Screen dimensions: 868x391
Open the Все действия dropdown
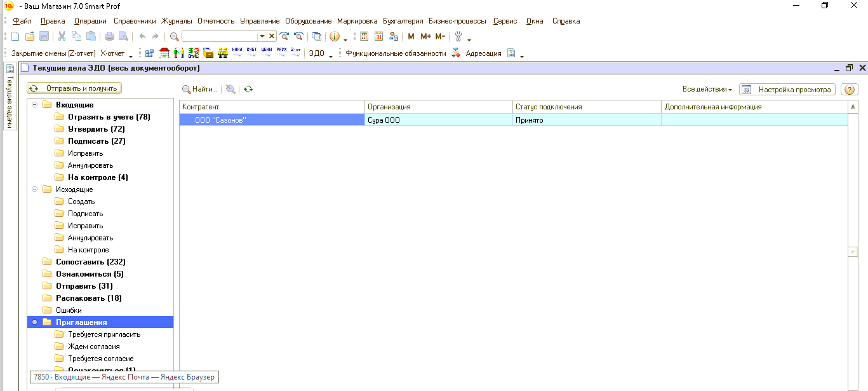click(707, 90)
